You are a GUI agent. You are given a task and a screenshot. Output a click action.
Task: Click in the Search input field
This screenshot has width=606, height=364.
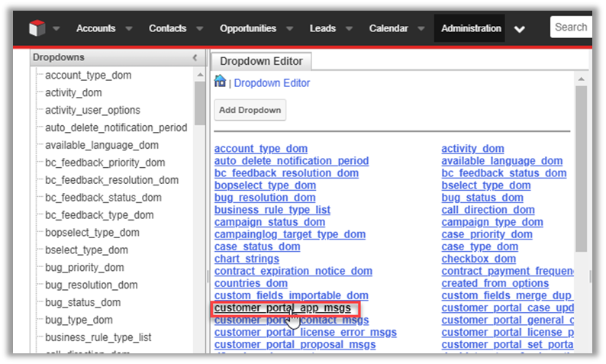point(572,27)
